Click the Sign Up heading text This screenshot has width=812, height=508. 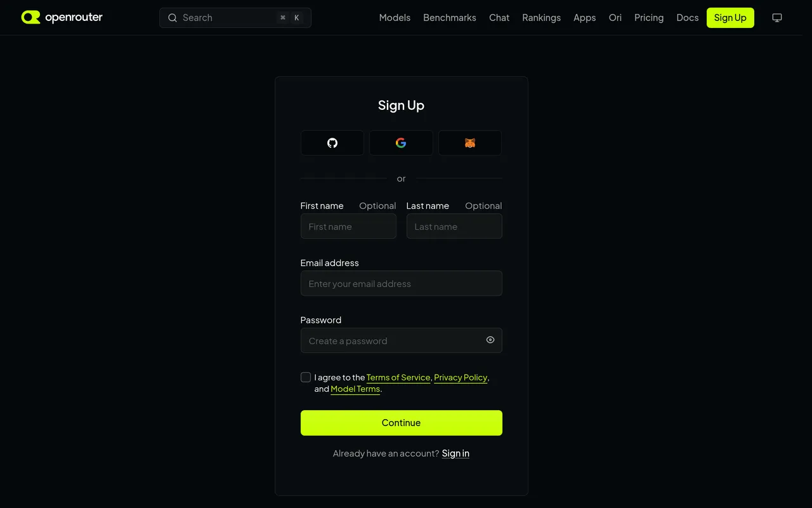(x=401, y=105)
